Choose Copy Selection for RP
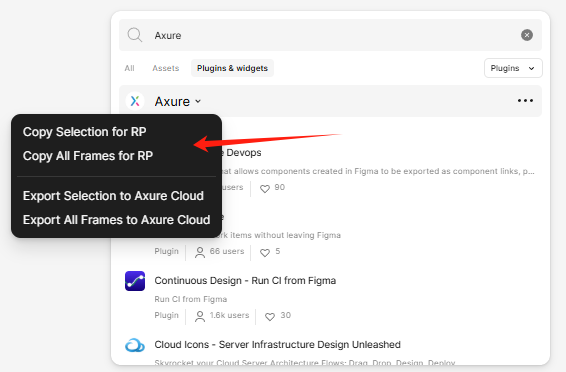This screenshot has width=566, height=372. (x=84, y=132)
